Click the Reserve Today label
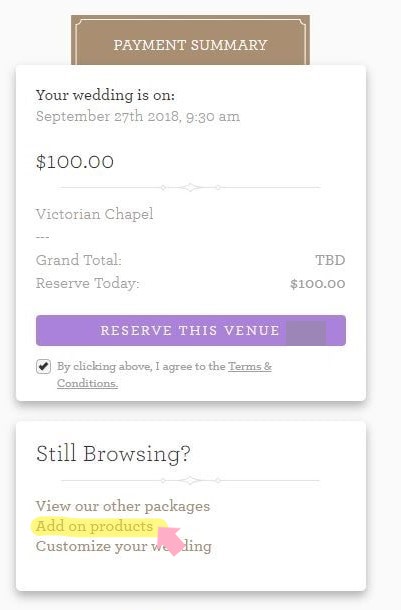 coord(88,283)
